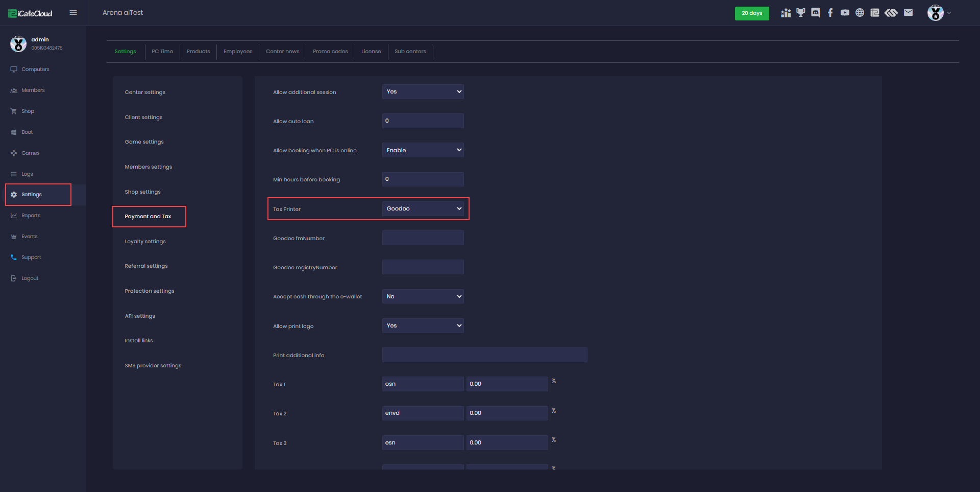Screen dimensions: 980x492
Task: Click the YouTube icon in header
Action: (845, 13)
